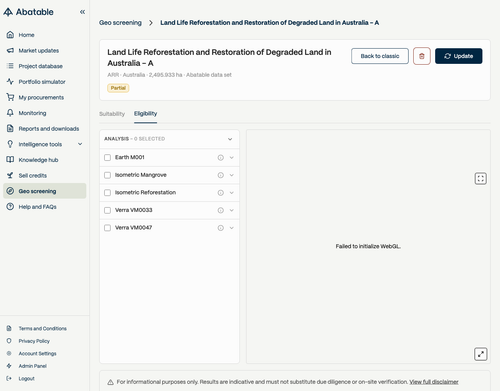
Task: Click the Knowledge hub book icon
Action: point(10,160)
